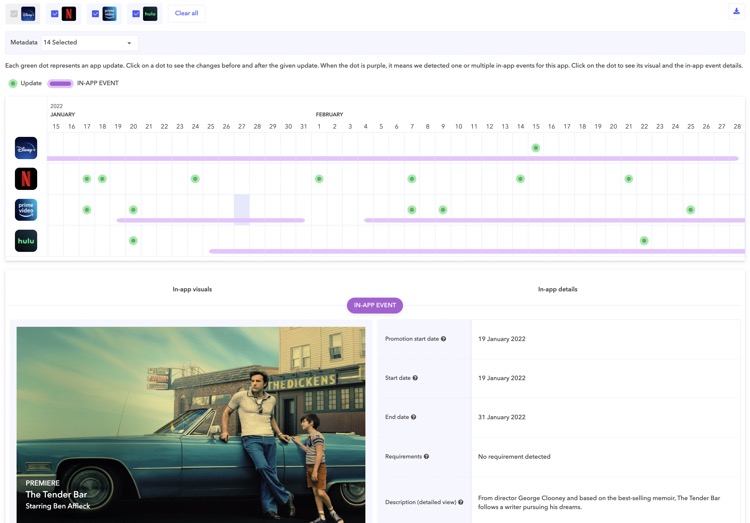Click the 'No requirement detected' value
The image size is (750, 523).
point(514,456)
